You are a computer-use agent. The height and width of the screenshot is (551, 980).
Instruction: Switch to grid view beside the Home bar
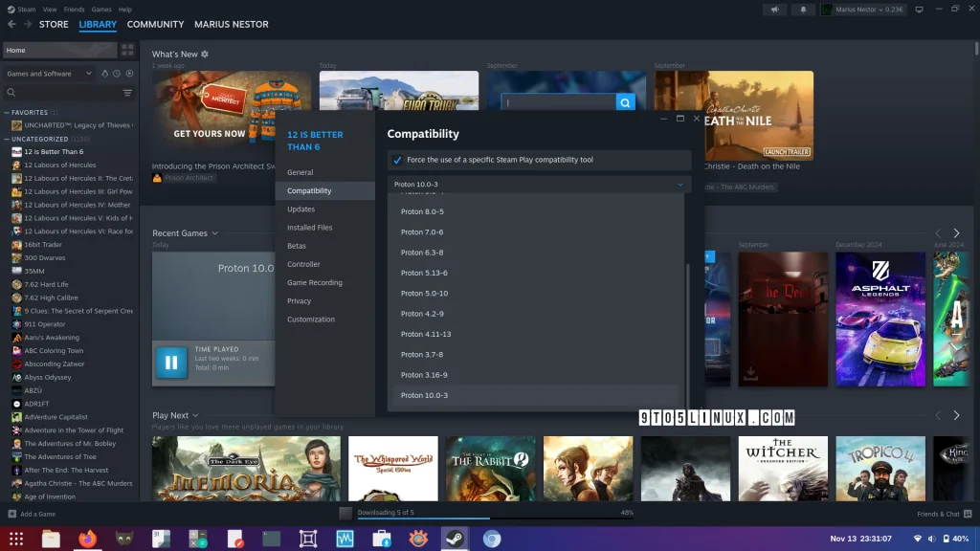click(x=127, y=50)
